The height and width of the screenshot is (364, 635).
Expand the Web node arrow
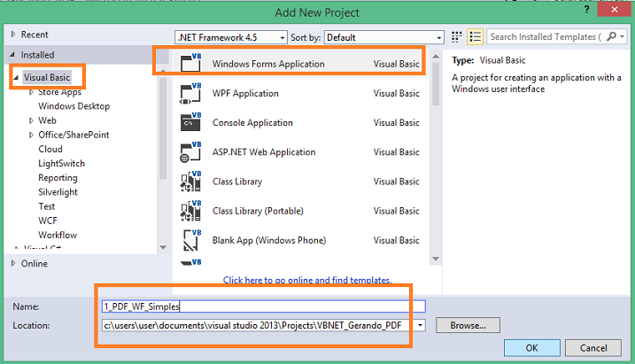point(31,120)
